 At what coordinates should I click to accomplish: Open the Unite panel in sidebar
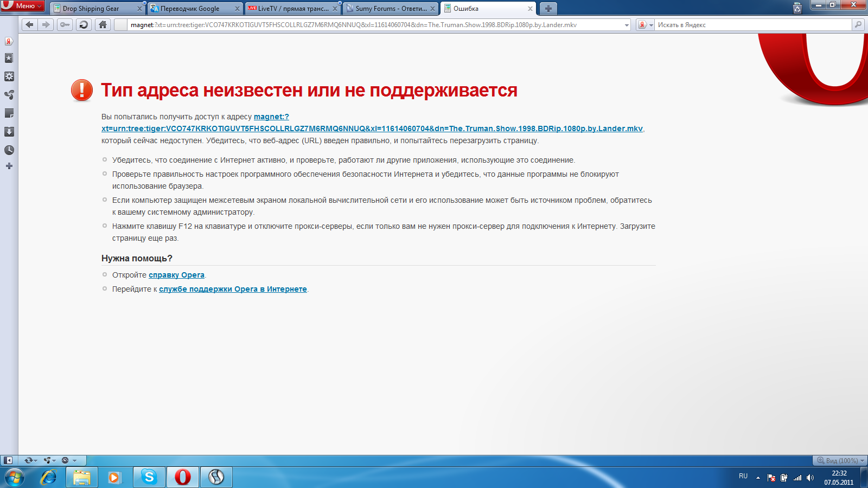pos(9,95)
